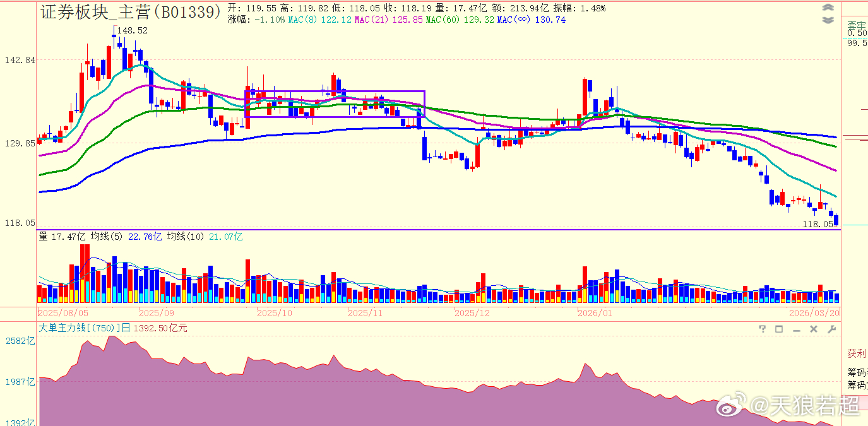Click the 2026/01 date on the time axis
The height and width of the screenshot is (426, 868).
coord(596,312)
